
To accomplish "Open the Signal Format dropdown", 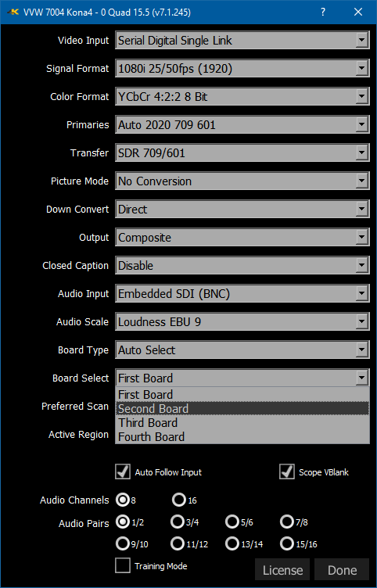I will tap(242, 68).
